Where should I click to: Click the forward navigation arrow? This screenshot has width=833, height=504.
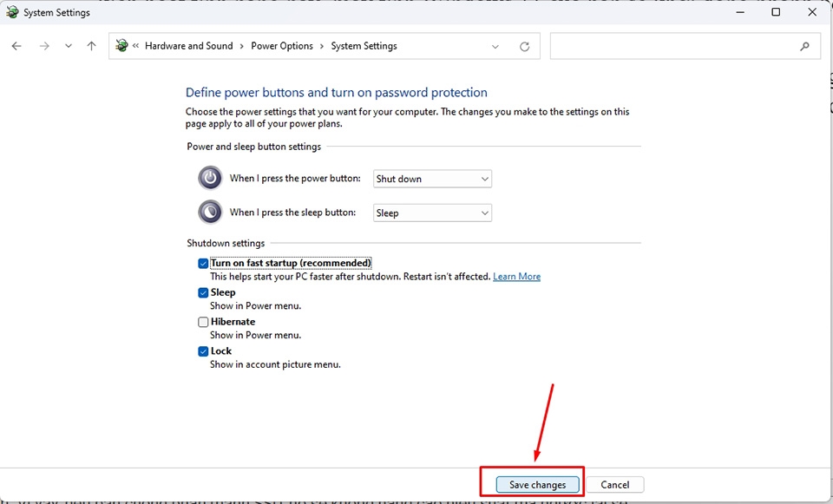(x=43, y=45)
